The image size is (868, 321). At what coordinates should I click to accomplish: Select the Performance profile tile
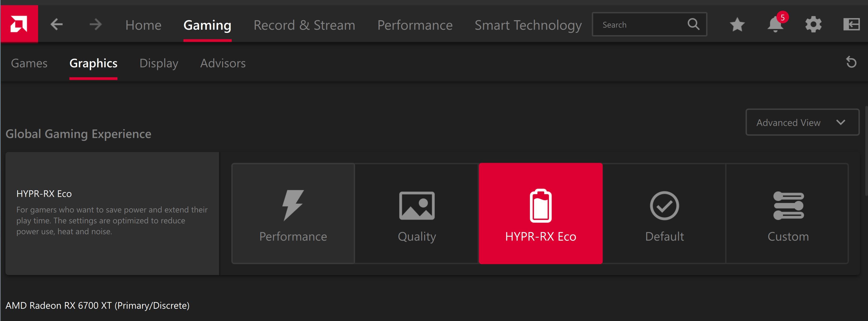coord(293,214)
